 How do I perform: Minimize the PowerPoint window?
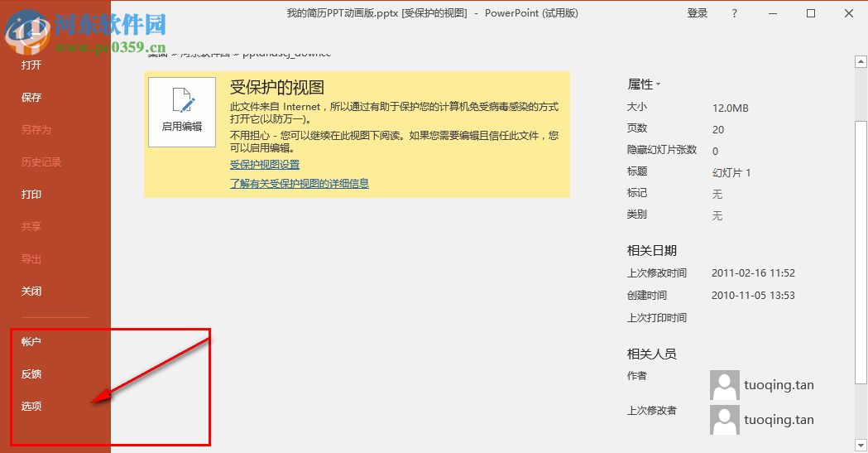[773, 13]
